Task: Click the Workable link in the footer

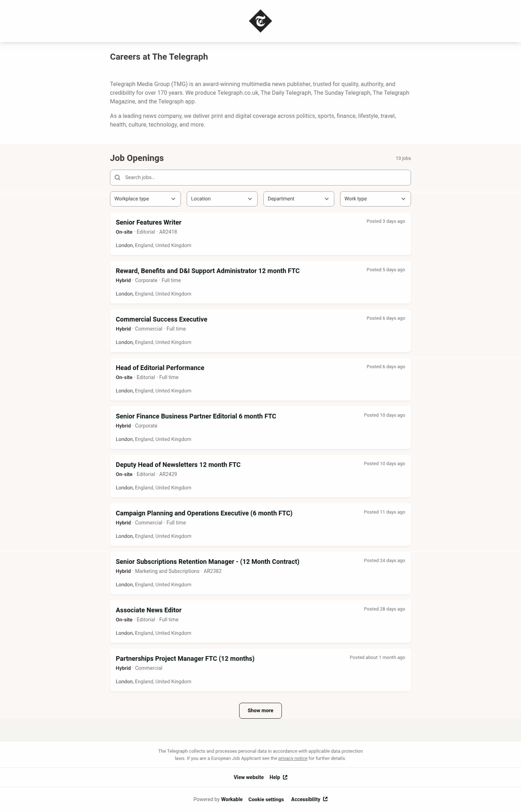Action: [x=232, y=799]
